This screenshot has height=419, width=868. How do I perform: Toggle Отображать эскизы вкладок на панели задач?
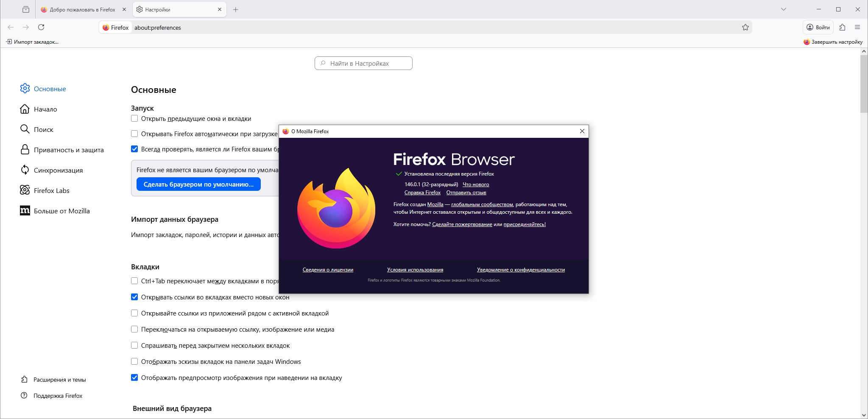pyautogui.click(x=134, y=361)
